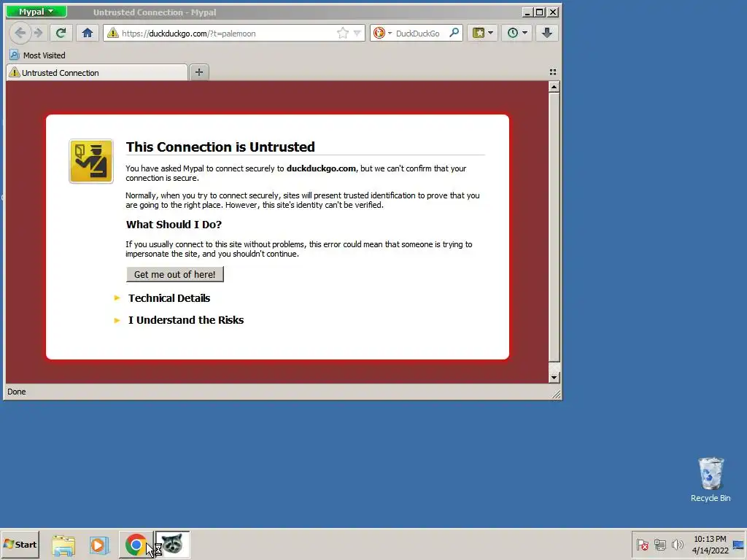Expand Technical Details section
The image size is (747, 560).
coord(169,298)
